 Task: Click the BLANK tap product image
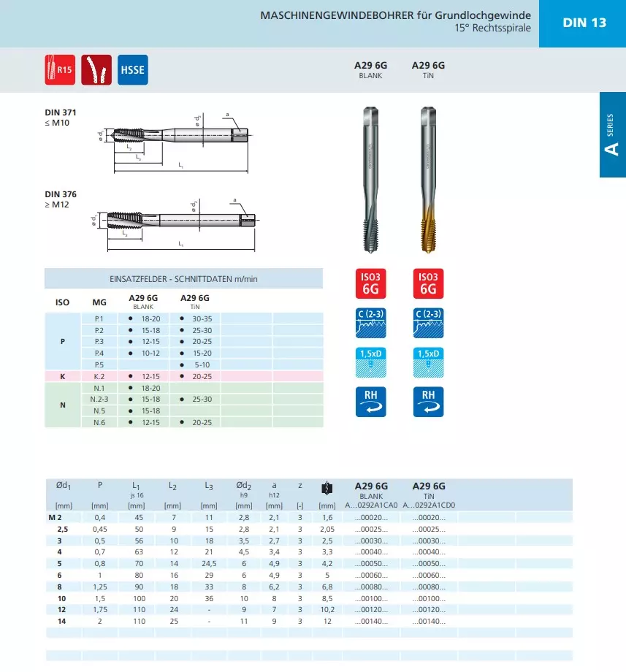370,179
